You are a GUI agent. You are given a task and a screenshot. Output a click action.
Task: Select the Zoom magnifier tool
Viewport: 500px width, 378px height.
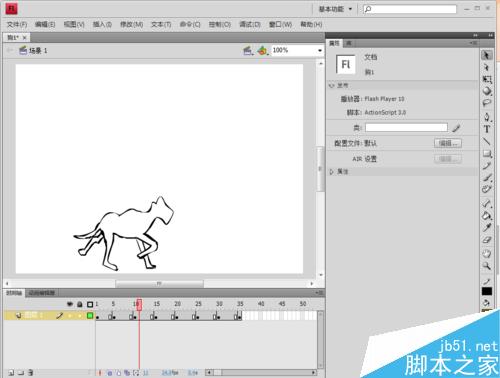(x=487, y=266)
